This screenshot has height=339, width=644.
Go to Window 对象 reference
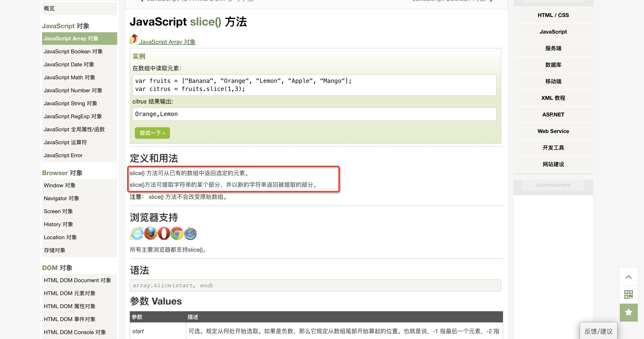point(60,185)
